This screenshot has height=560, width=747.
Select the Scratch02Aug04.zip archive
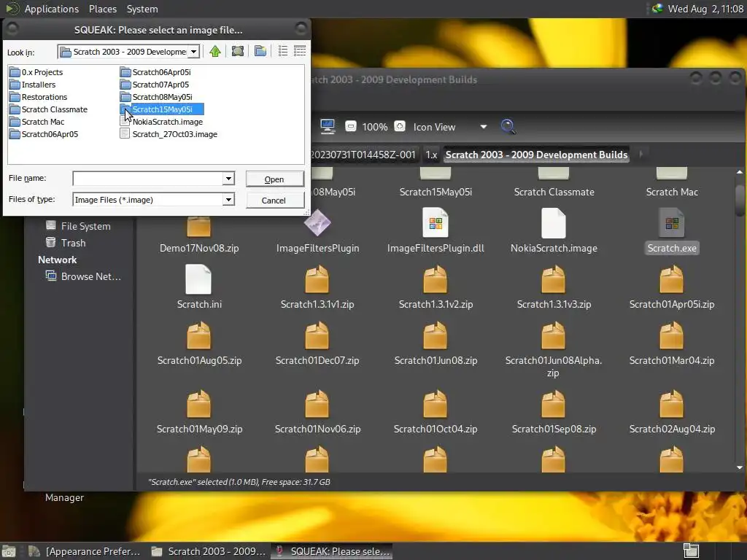tap(672, 413)
